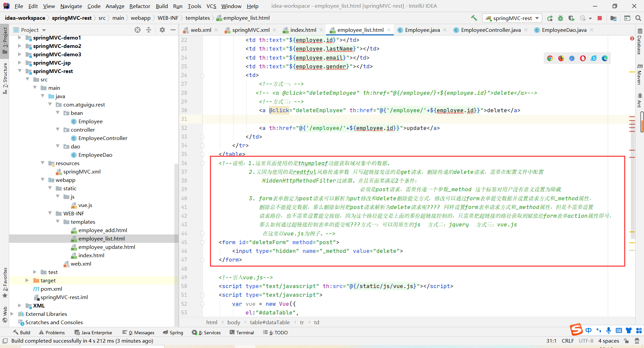Viewport: 644px width, 348px height.
Task: Toggle the Structure side panel
Action: 5,78
